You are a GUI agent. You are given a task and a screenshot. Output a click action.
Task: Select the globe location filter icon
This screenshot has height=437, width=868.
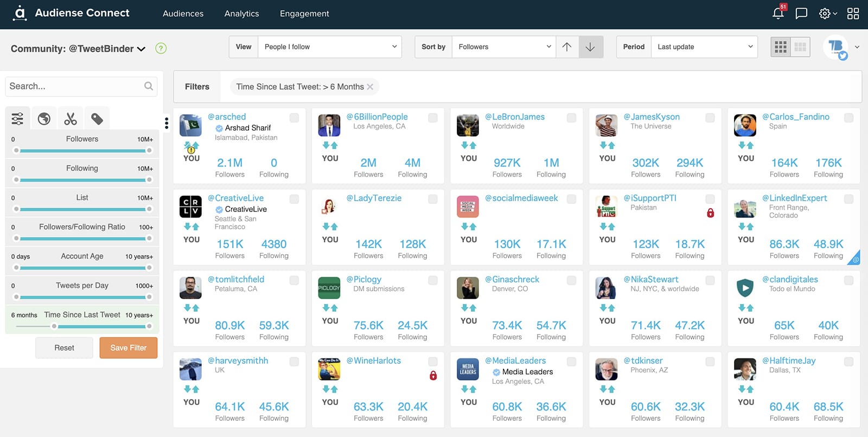click(44, 119)
